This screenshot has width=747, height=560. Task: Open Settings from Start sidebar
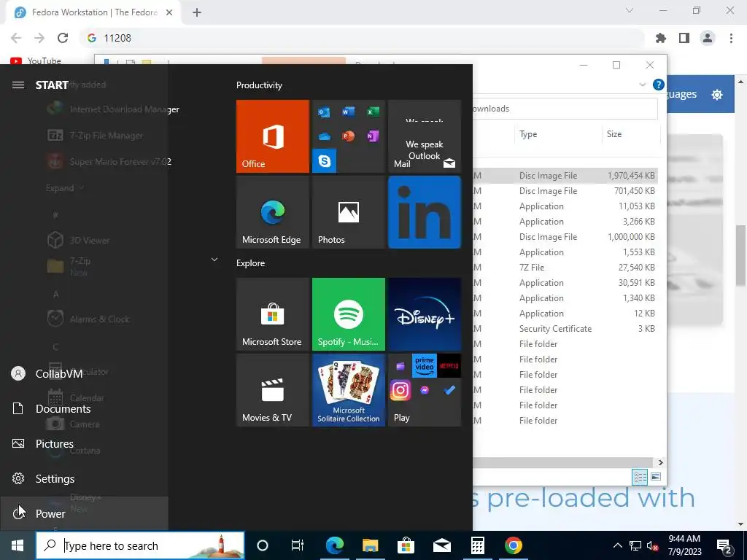84,478
